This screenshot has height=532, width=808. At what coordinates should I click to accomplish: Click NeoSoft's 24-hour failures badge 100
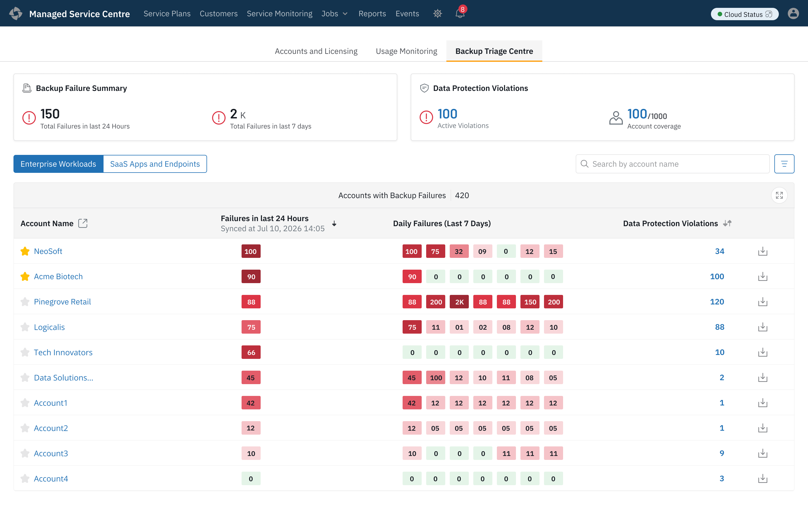click(x=251, y=251)
